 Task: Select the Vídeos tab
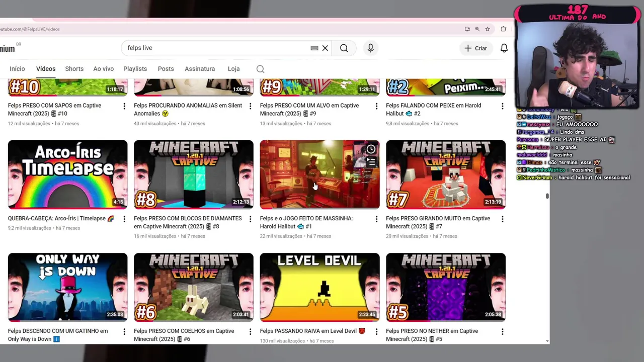46,69
